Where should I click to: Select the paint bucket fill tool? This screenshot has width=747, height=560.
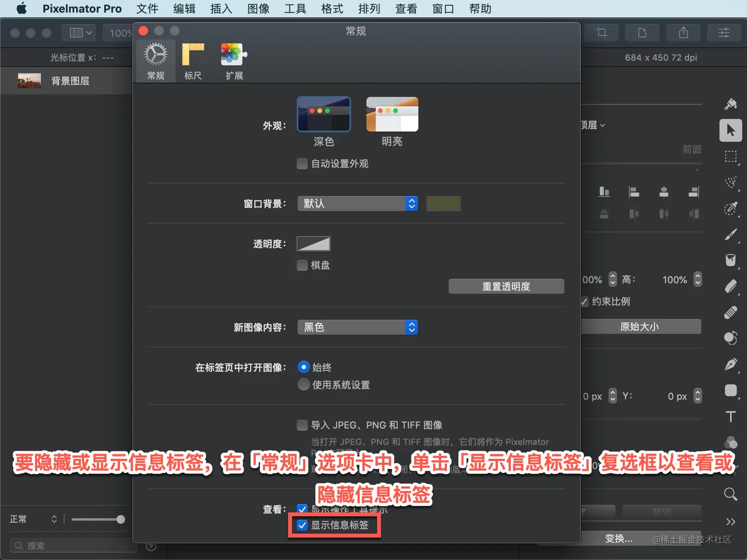(731, 260)
